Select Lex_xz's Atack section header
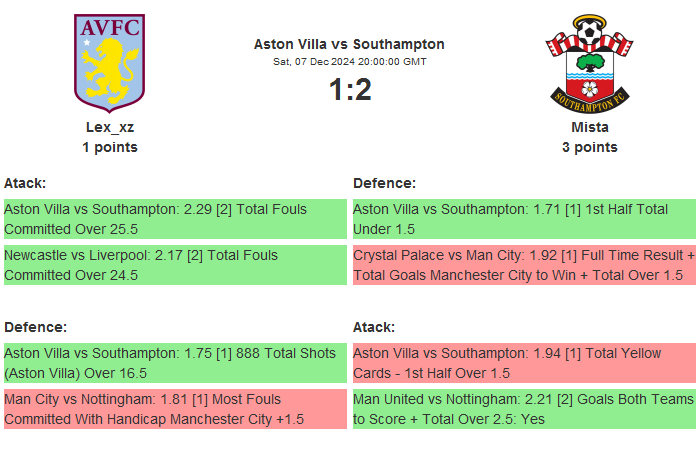 25,183
